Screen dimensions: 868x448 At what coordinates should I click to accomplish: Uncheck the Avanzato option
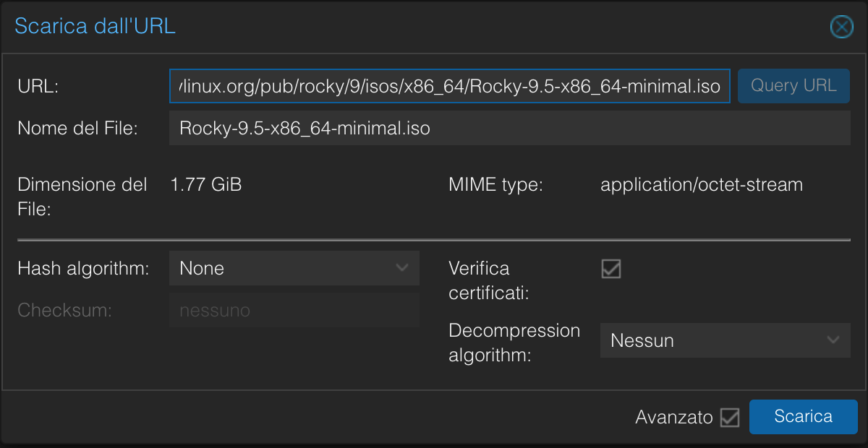tap(730, 416)
